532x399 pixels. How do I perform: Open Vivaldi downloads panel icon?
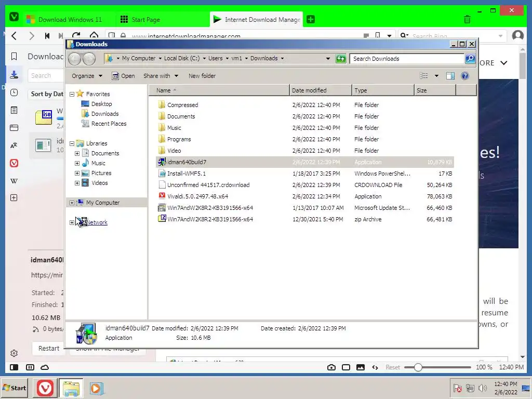pyautogui.click(x=14, y=75)
